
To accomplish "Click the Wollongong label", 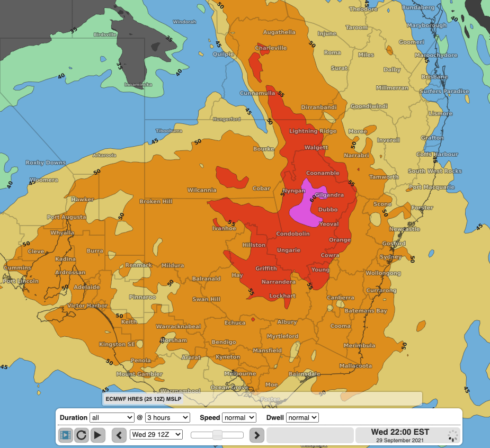I will [x=383, y=273].
